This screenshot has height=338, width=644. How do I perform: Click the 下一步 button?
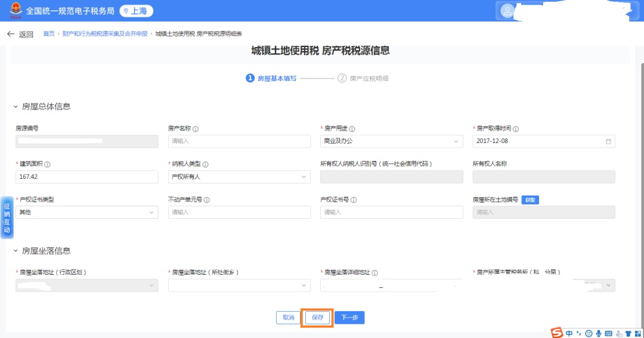tap(349, 318)
